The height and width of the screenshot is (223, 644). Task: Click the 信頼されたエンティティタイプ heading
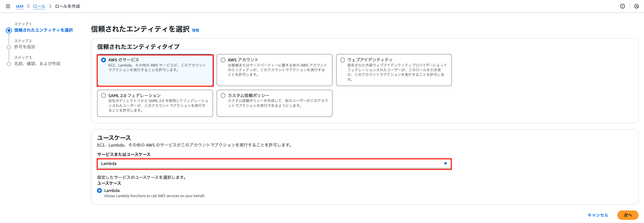pos(138,47)
